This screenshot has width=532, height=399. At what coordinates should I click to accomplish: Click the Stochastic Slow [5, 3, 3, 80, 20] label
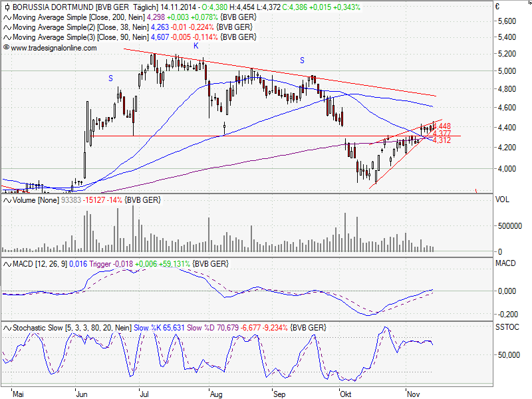coord(72,328)
